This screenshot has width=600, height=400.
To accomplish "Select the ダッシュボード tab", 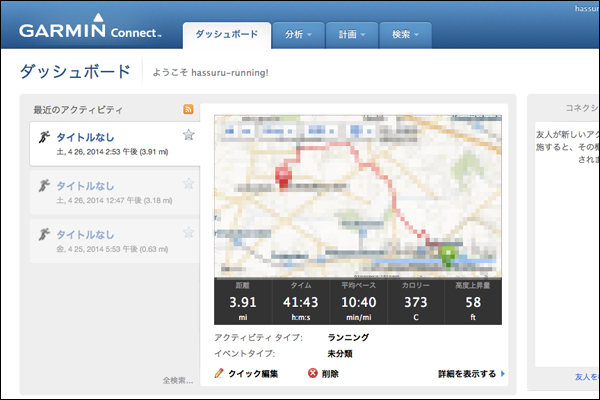I will coord(227,35).
